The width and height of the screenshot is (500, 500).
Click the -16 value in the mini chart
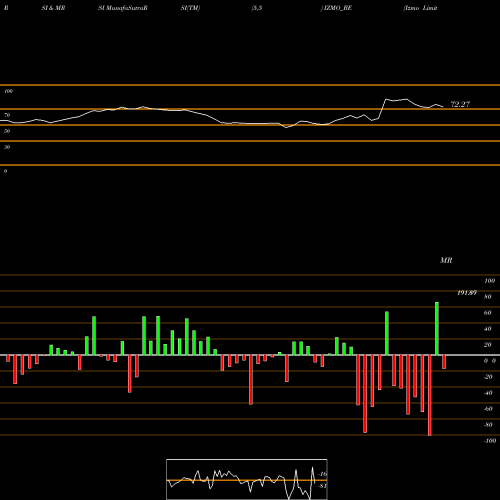click(322, 474)
